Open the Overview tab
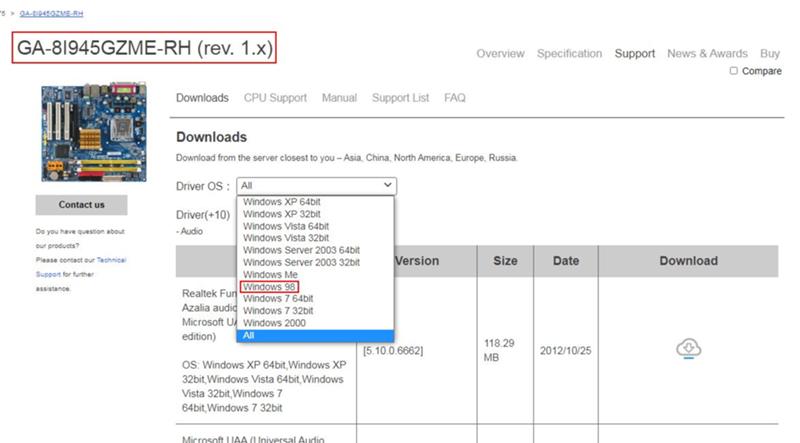This screenshot has width=800, height=443. point(500,54)
